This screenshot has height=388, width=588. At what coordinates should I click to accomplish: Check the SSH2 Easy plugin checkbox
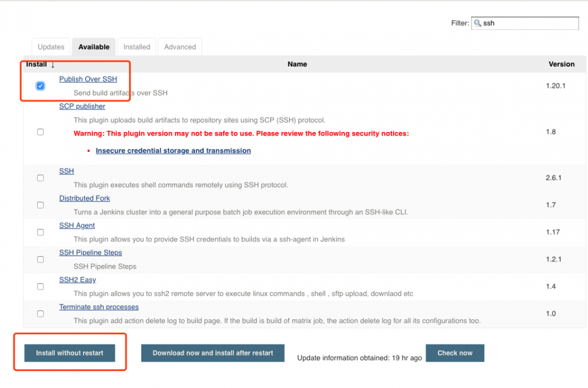(40, 286)
